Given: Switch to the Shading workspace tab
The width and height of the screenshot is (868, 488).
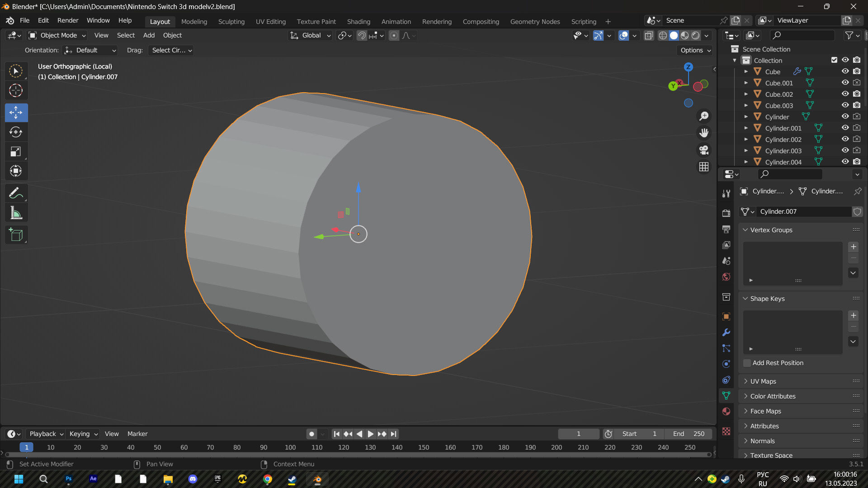Looking at the screenshot, I should (359, 21).
